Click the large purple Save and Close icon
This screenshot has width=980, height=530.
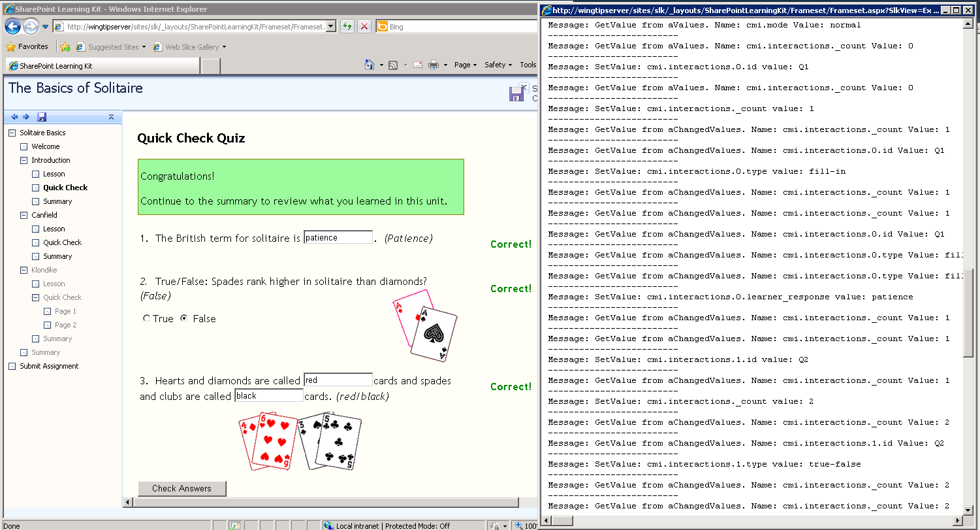(516, 93)
